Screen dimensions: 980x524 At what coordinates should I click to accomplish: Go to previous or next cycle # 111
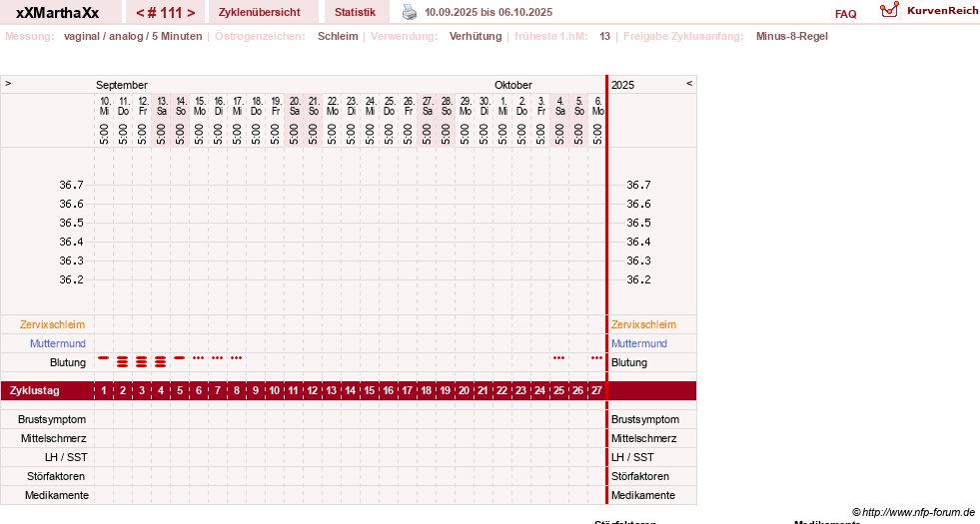(165, 13)
